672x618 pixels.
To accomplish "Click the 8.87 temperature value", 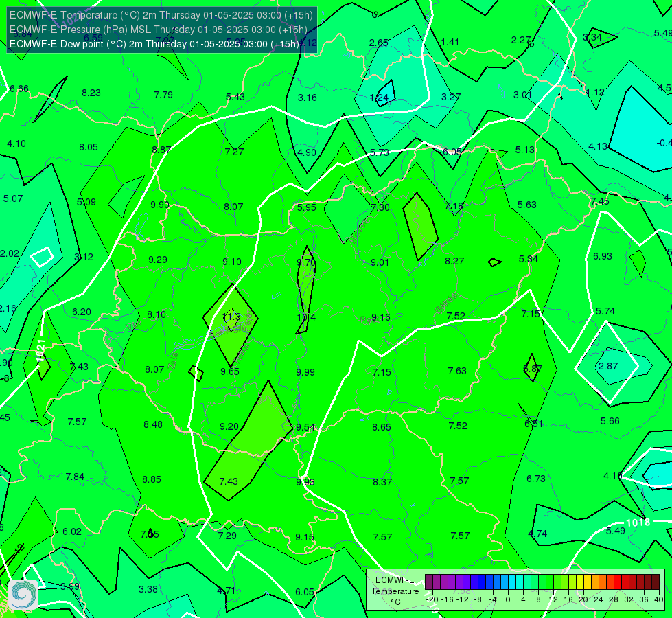I will (x=161, y=150).
